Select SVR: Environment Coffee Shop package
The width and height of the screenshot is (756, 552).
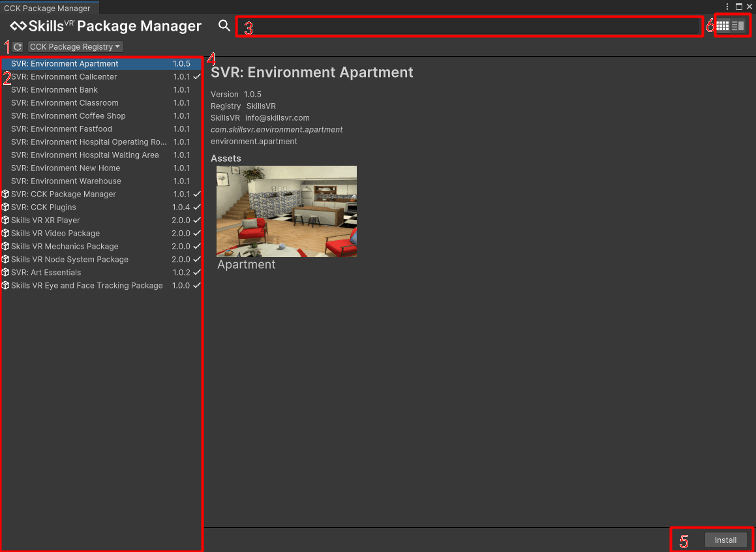(100, 115)
